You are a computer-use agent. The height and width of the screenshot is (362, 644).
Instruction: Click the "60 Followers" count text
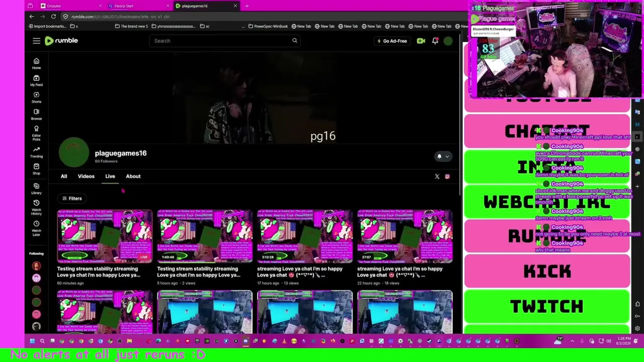click(x=106, y=161)
